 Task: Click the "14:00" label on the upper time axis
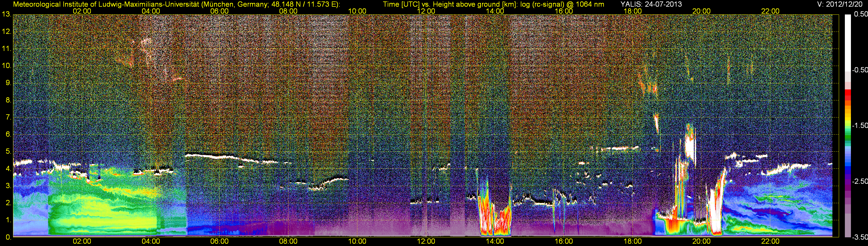tap(495, 11)
